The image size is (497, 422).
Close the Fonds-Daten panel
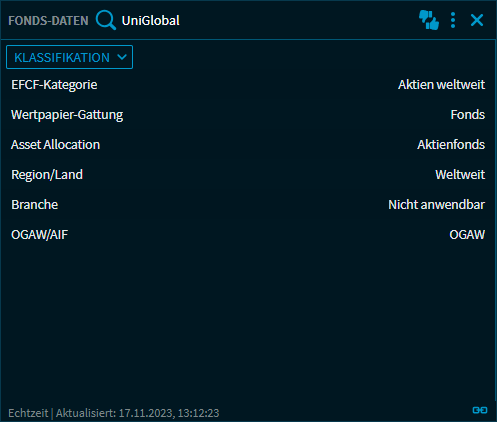click(477, 20)
